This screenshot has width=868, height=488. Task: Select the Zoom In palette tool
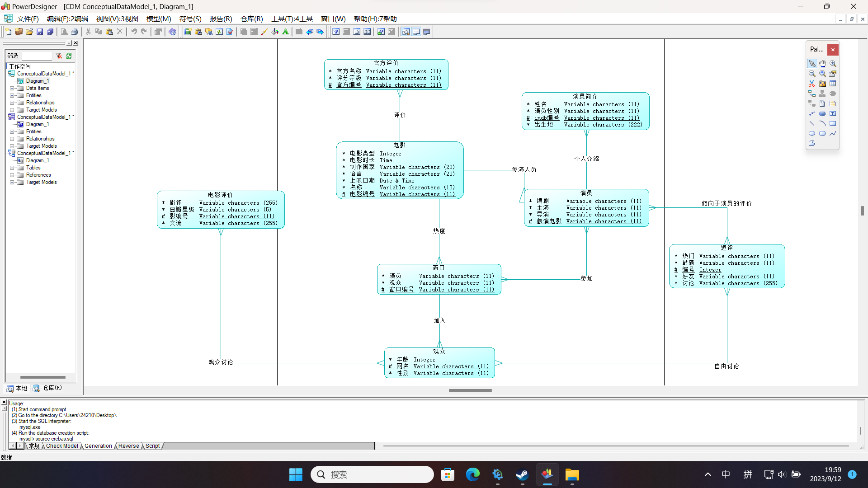[x=833, y=64]
